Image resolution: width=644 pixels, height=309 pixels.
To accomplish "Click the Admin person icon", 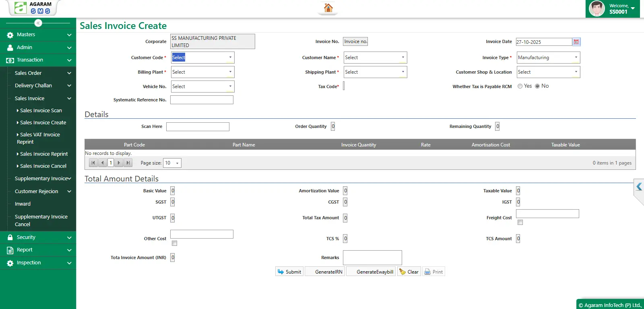I will coord(10,47).
